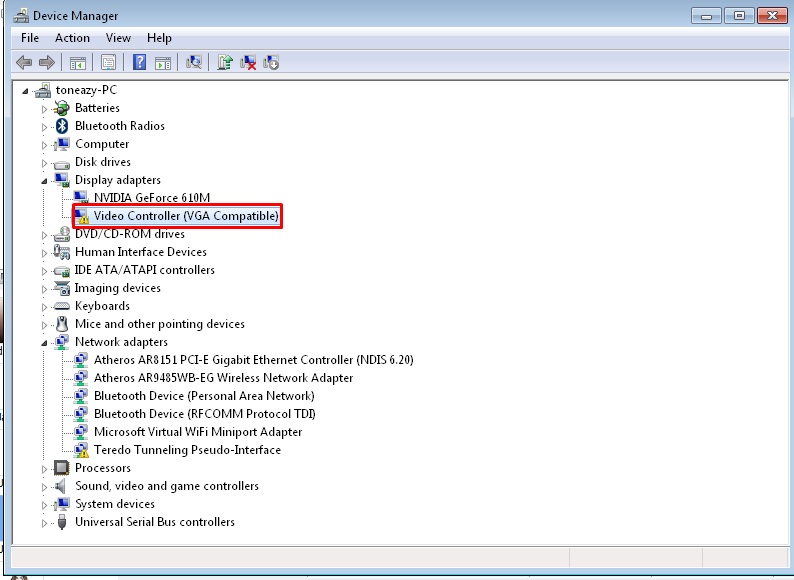794x580 pixels.
Task: Scan for hardware changes toolbar icon
Action: [x=193, y=62]
